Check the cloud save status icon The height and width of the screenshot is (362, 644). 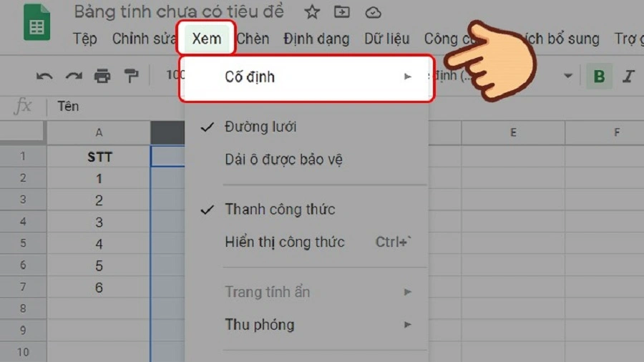tap(373, 13)
